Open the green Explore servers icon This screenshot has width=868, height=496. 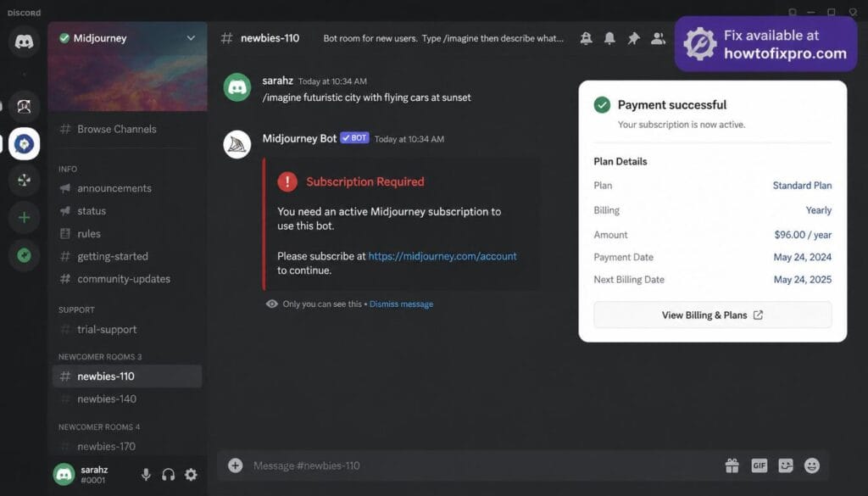click(24, 255)
